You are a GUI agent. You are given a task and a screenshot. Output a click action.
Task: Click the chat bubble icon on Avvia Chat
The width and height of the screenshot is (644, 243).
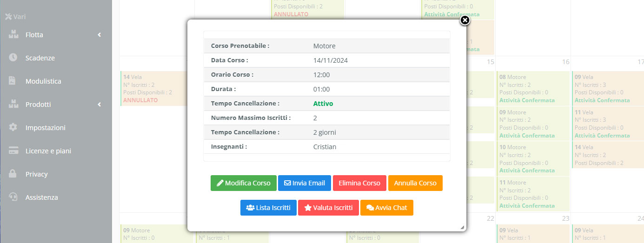[370, 208]
